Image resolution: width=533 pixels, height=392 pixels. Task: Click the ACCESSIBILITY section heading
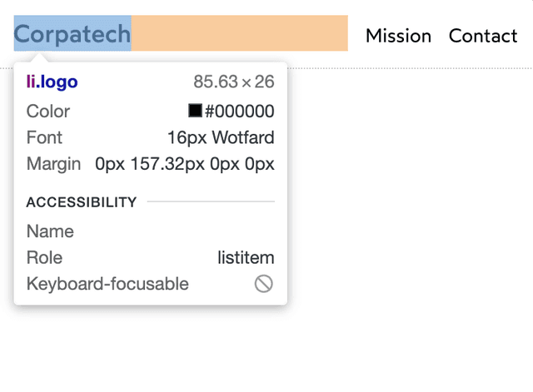pos(82,202)
